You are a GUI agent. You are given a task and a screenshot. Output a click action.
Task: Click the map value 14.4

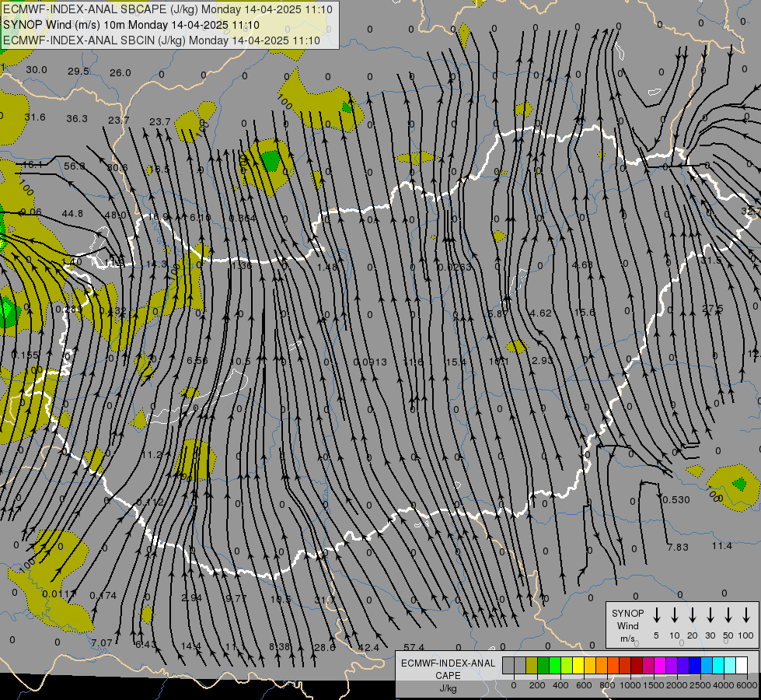190,646
